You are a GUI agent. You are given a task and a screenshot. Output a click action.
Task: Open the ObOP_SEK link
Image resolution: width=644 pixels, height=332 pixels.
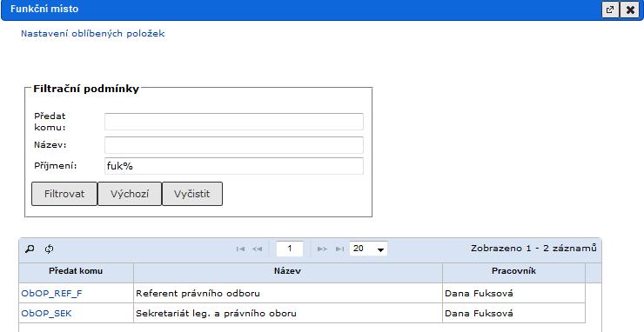pos(46,314)
